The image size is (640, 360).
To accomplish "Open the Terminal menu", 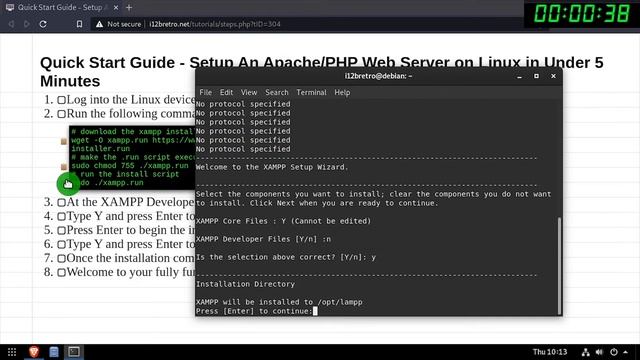I will pyautogui.click(x=311, y=92).
